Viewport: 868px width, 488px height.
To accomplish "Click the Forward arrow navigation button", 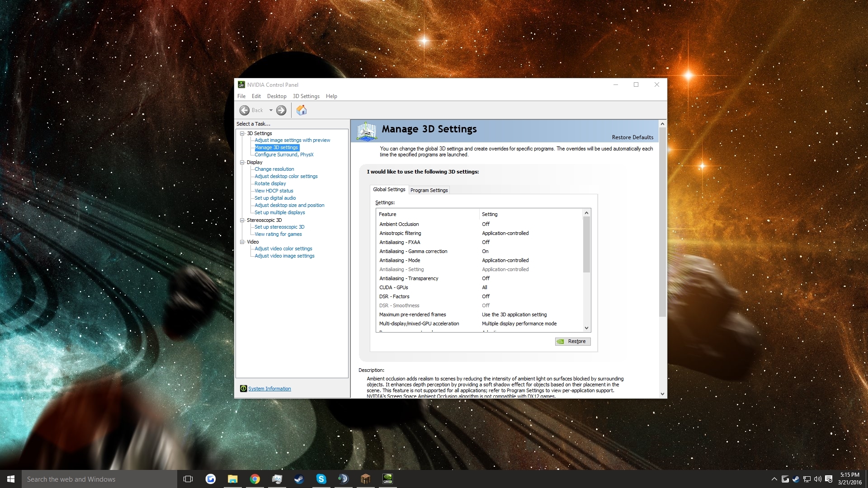I will point(281,110).
